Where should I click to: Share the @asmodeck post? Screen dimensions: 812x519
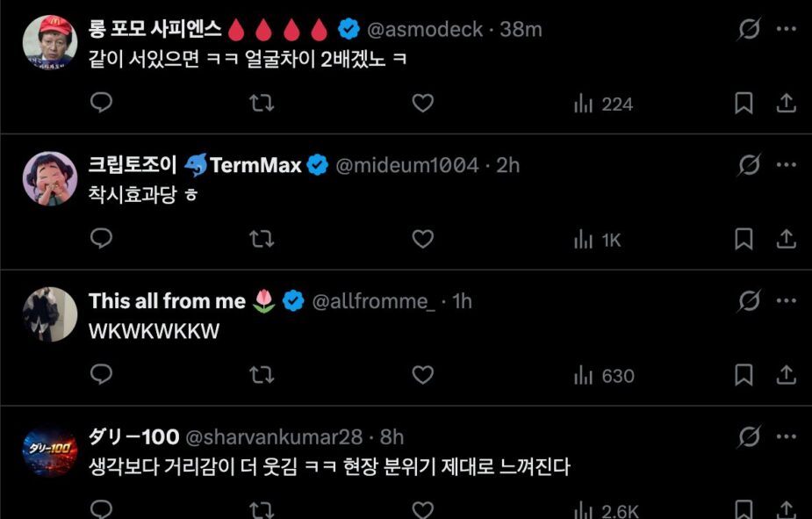point(787,104)
